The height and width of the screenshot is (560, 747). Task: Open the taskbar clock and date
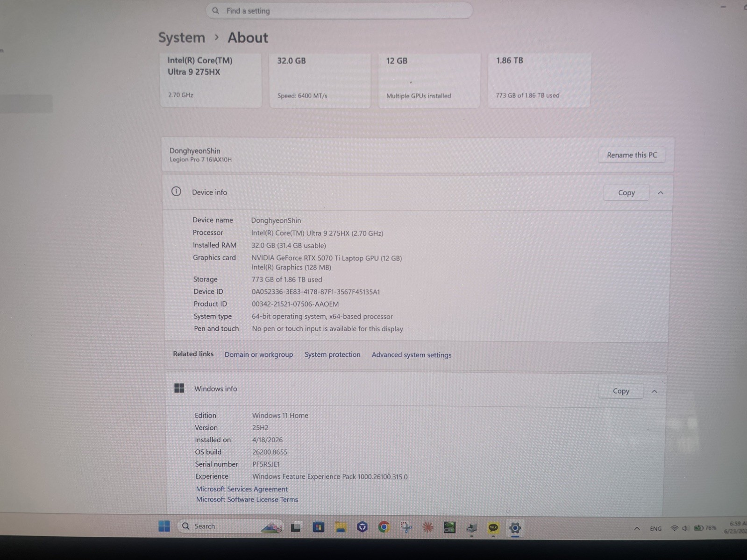(736, 527)
